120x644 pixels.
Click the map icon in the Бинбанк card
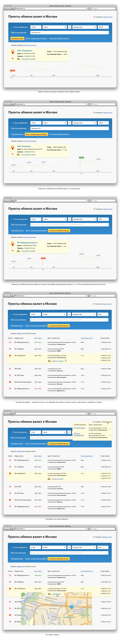tap(18, 154)
